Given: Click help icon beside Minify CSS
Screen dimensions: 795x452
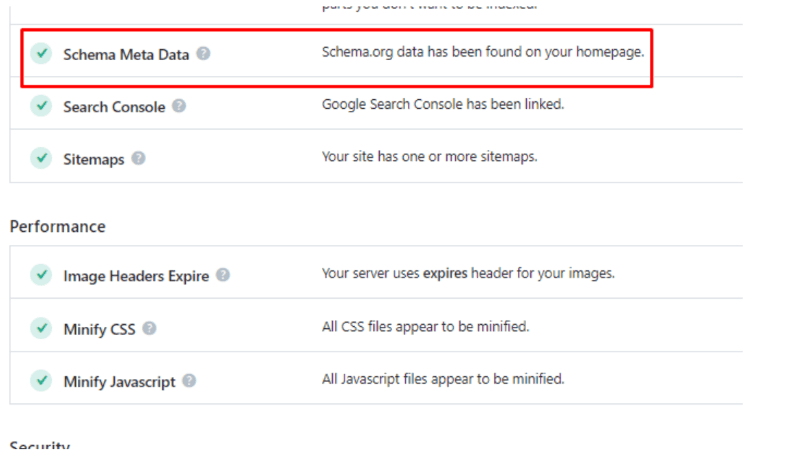Looking at the screenshot, I should 149,328.
